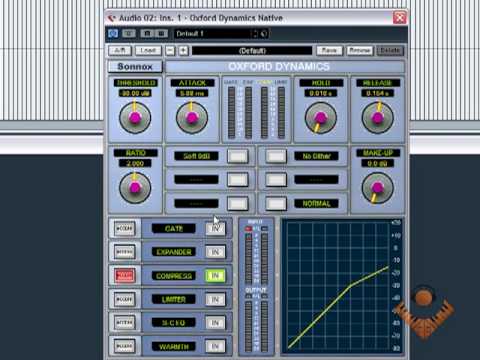Enable the EXPANDER section IN button

click(215, 252)
